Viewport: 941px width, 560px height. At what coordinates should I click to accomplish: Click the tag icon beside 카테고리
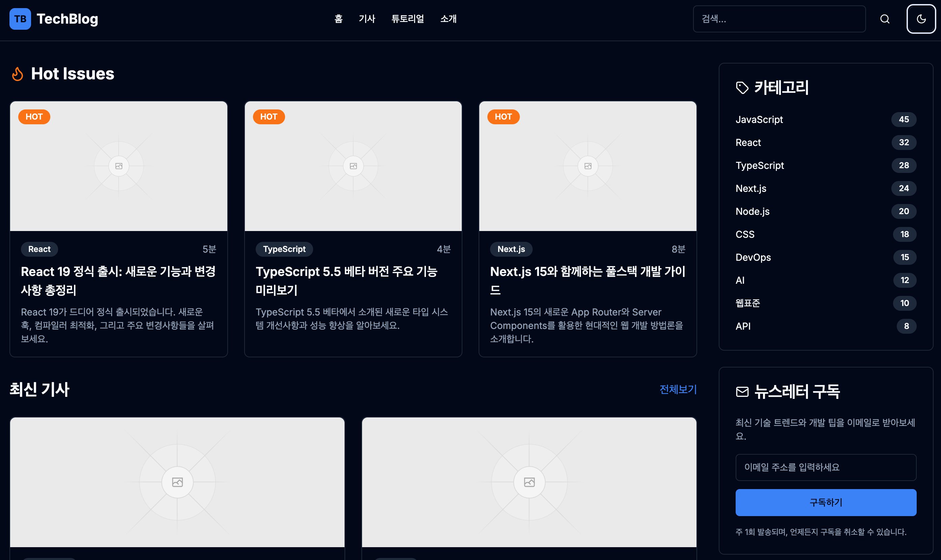point(742,87)
